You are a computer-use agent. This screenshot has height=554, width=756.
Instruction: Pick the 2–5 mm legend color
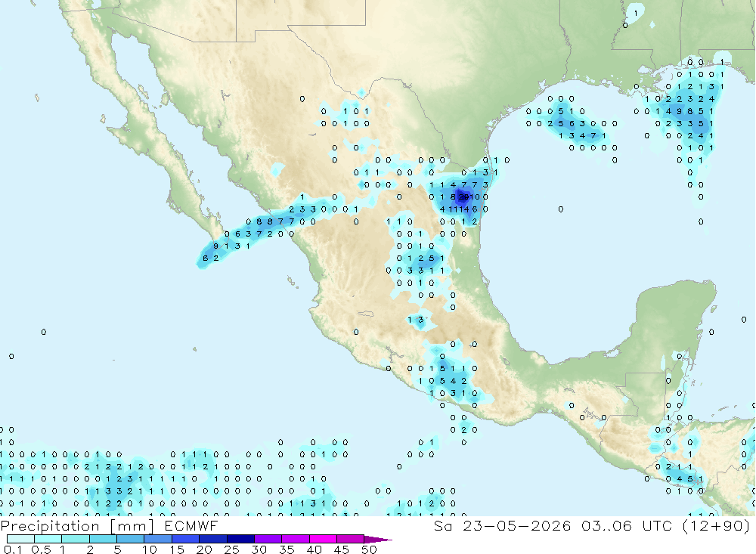click(103, 539)
